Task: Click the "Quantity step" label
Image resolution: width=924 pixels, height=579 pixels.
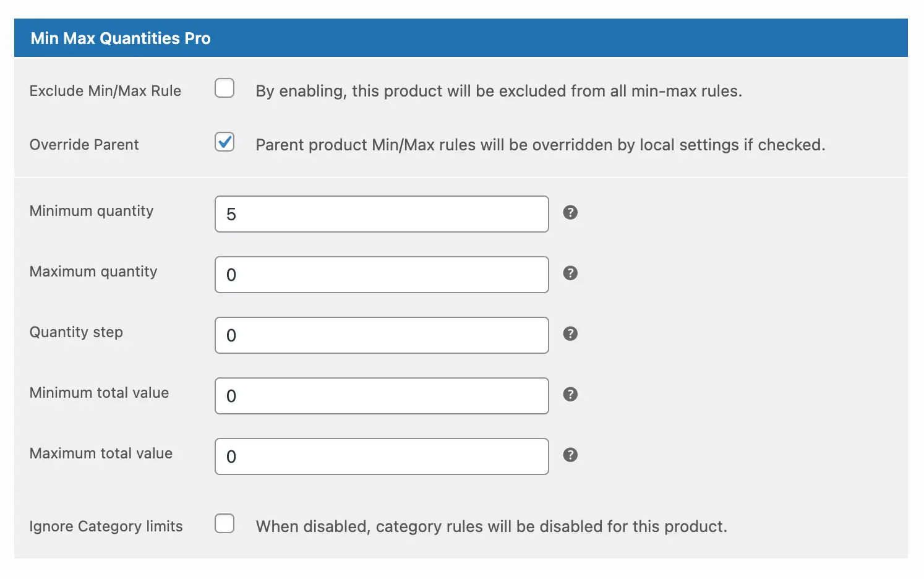Action: tap(76, 332)
